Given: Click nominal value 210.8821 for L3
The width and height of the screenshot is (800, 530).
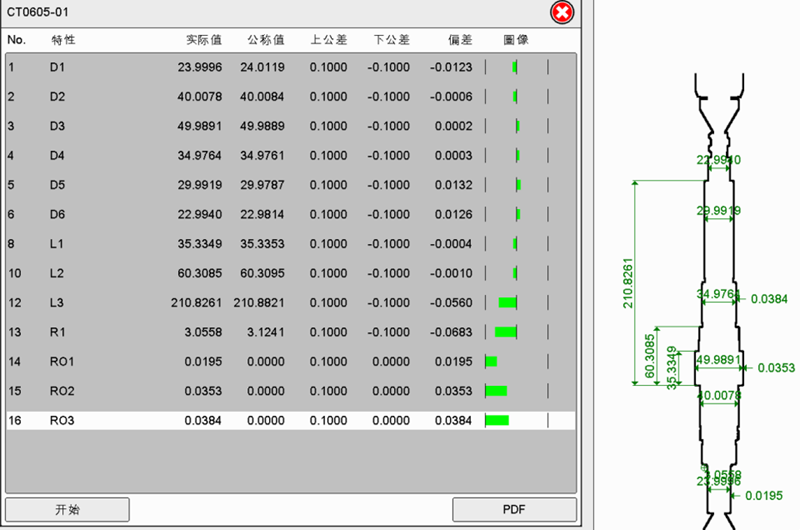Looking at the screenshot, I should click(259, 302).
